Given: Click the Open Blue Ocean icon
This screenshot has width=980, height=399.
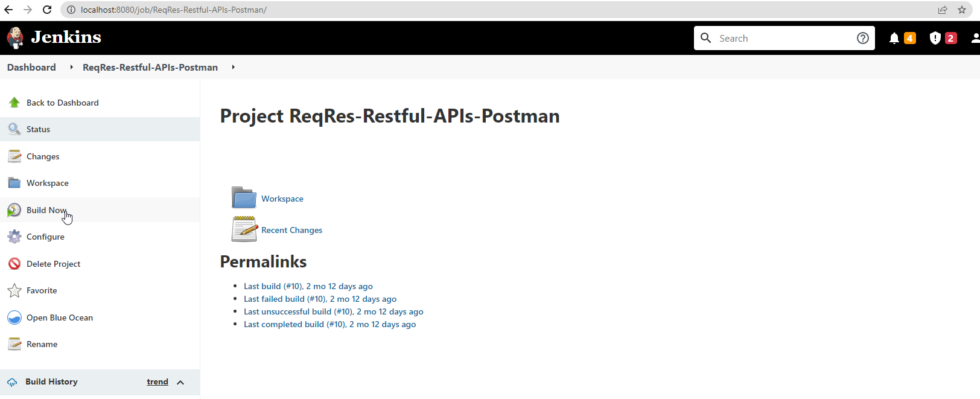Looking at the screenshot, I should click(14, 318).
